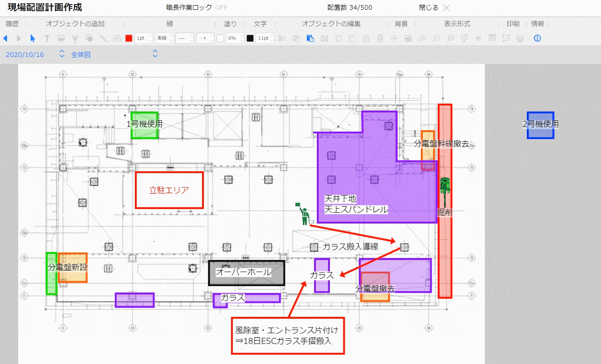Open the blue info icon
This screenshot has width=601, height=364.
point(537,38)
